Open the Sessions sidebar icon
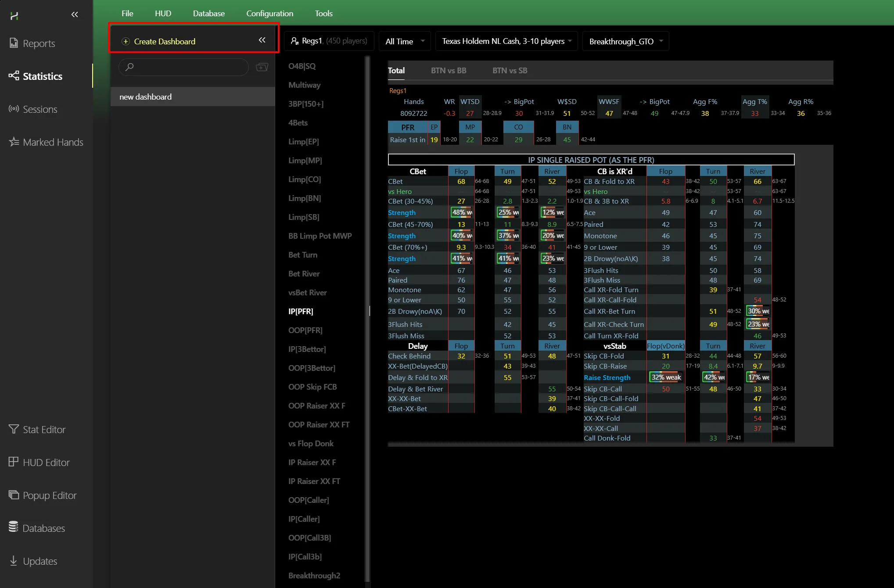 pyautogui.click(x=14, y=109)
